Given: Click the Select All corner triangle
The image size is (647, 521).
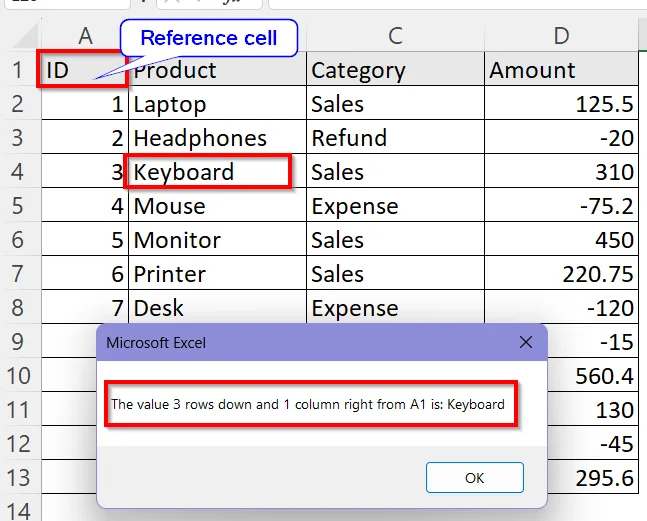Looking at the screenshot, I should point(26,37).
